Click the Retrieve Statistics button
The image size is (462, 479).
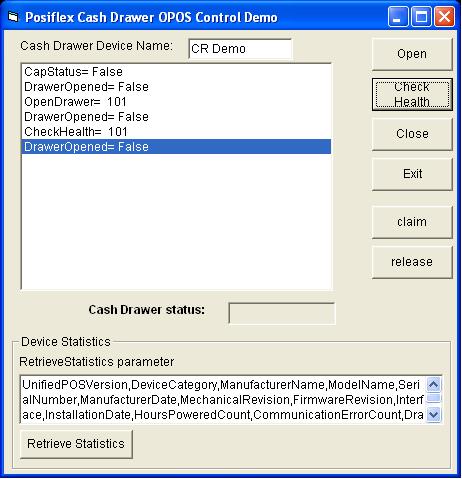[x=76, y=444]
